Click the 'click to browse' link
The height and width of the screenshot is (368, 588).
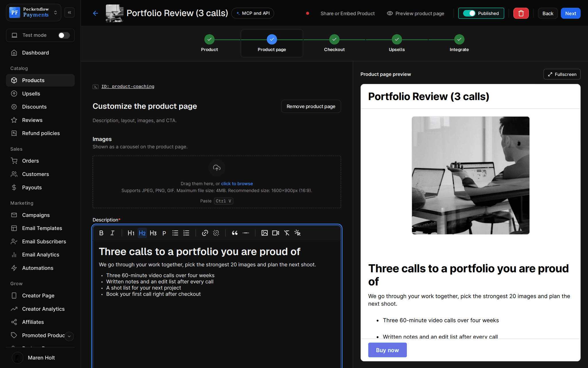click(237, 183)
